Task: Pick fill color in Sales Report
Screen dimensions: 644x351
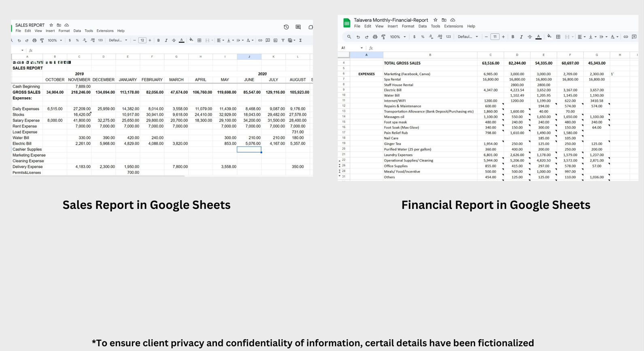Action: pos(191,40)
